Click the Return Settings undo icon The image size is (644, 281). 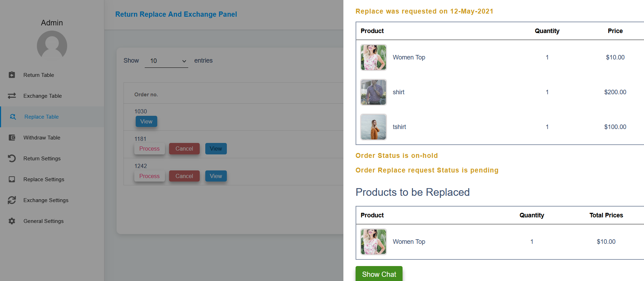[12, 158]
